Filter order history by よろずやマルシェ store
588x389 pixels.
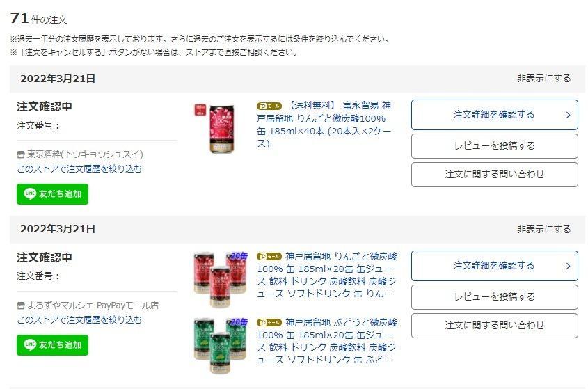(79, 320)
